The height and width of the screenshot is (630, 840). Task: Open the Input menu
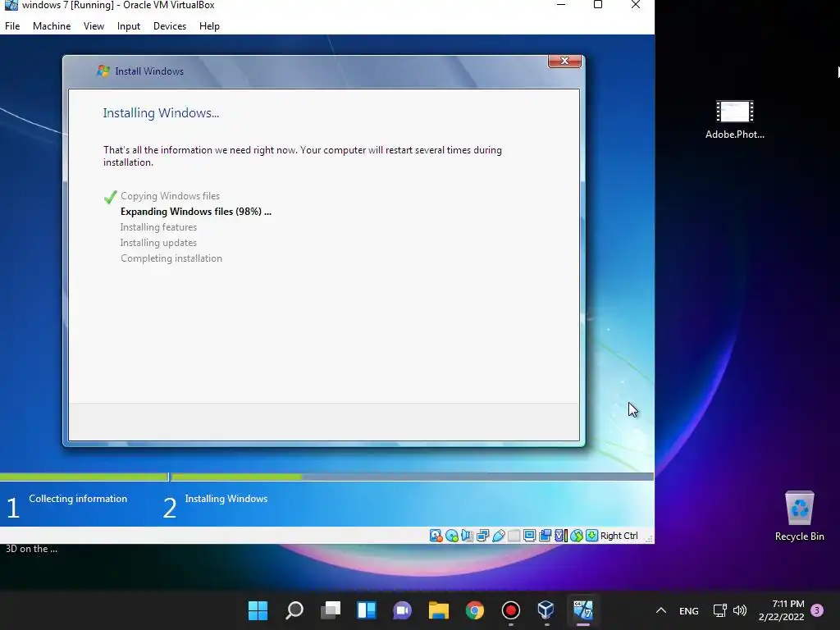click(x=129, y=25)
